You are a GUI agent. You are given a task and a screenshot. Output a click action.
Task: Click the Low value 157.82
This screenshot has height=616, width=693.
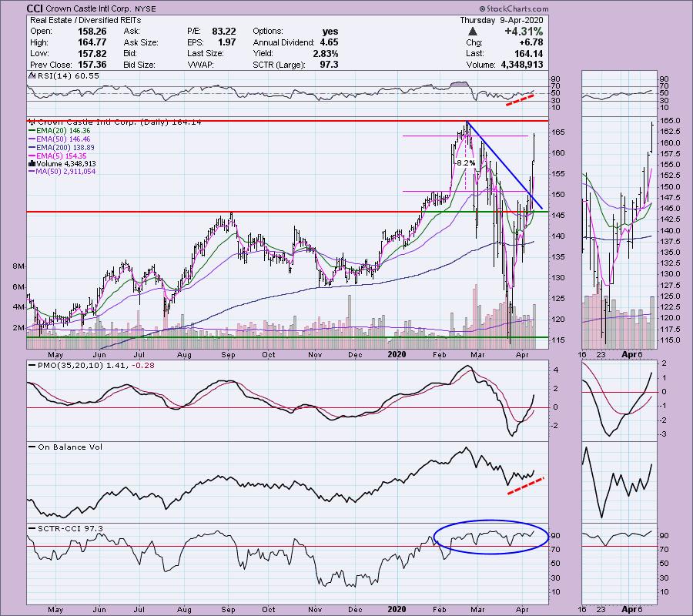92,53
